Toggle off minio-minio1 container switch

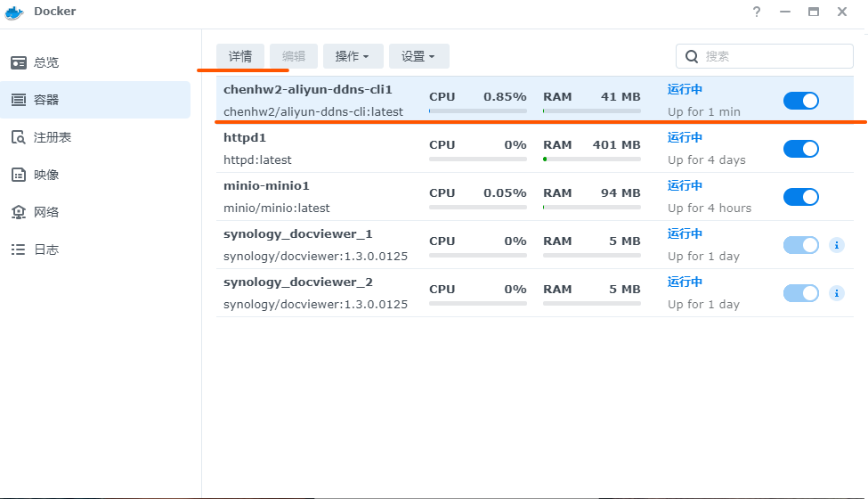pyautogui.click(x=801, y=197)
